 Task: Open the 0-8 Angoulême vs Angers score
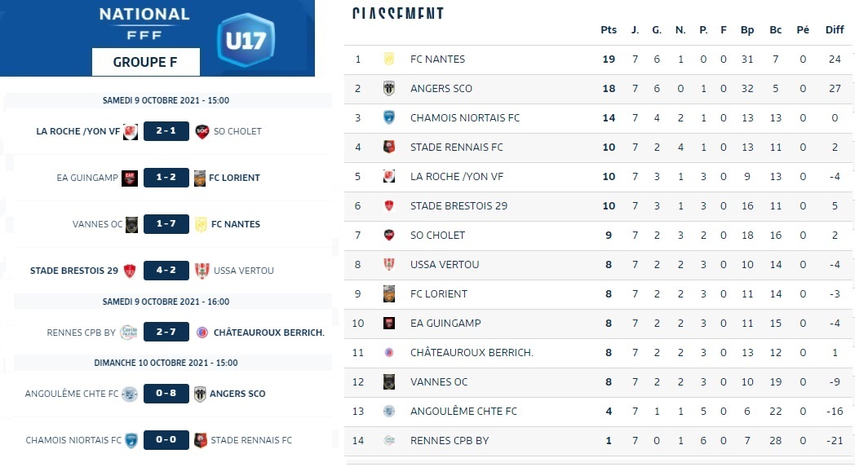[166, 394]
